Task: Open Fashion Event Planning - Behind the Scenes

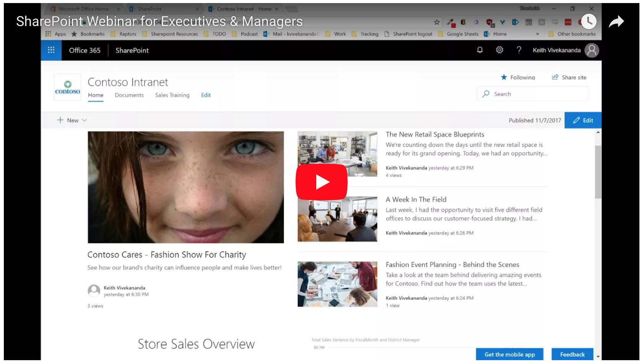Action: tap(453, 265)
